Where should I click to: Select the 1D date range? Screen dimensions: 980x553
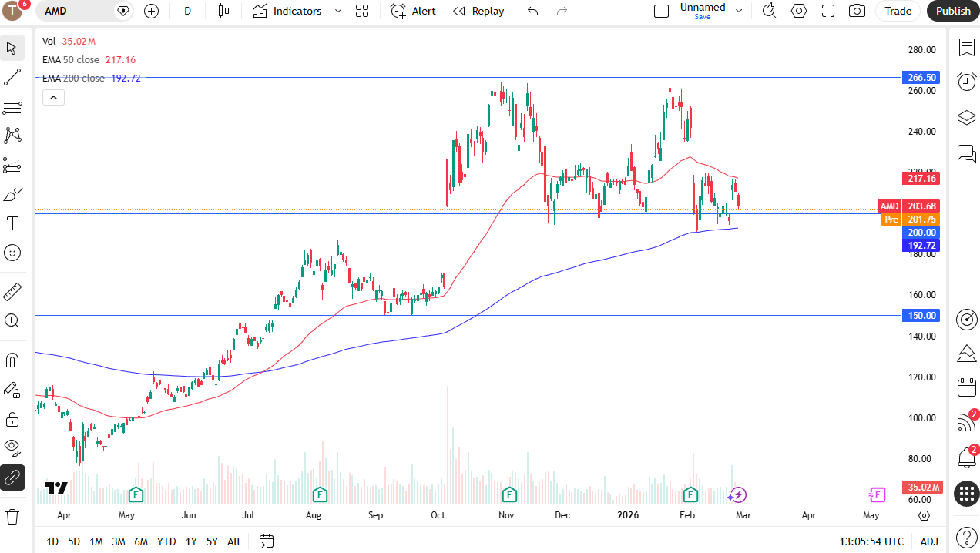[x=52, y=541]
